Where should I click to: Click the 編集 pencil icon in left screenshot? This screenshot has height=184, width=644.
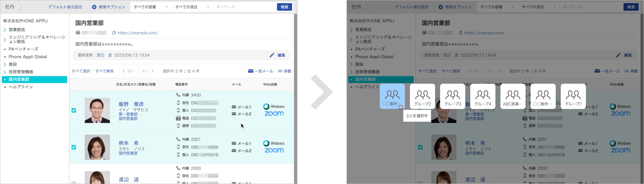point(272,55)
